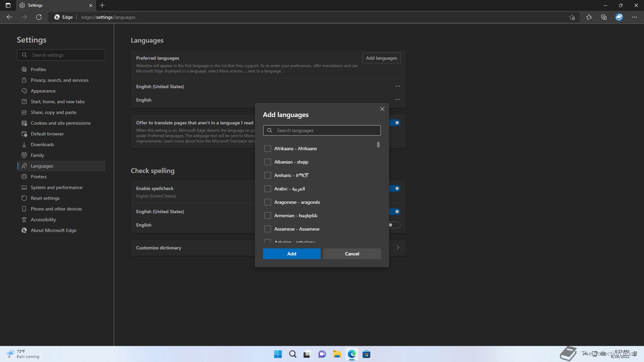
Task: Check the Afrikaans language checkbox
Action: pyautogui.click(x=267, y=148)
